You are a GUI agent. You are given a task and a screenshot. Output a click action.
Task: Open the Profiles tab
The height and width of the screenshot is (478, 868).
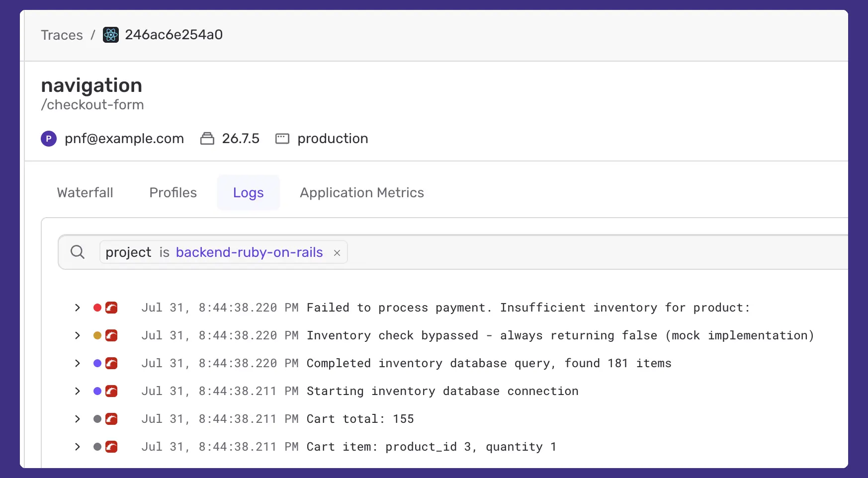coord(173,193)
